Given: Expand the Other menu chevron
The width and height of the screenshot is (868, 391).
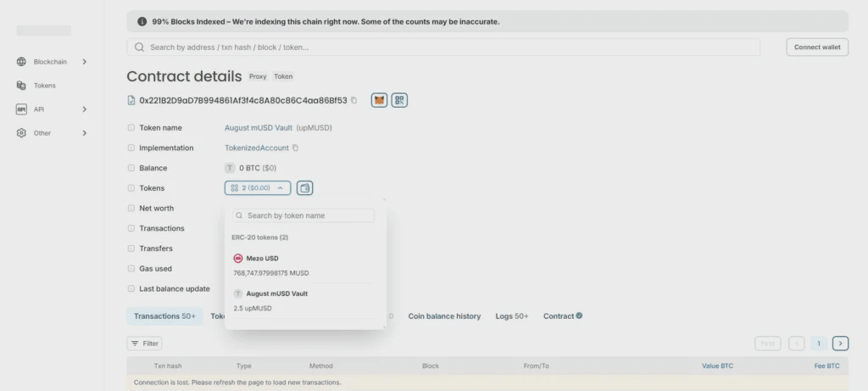Looking at the screenshot, I should pos(84,133).
